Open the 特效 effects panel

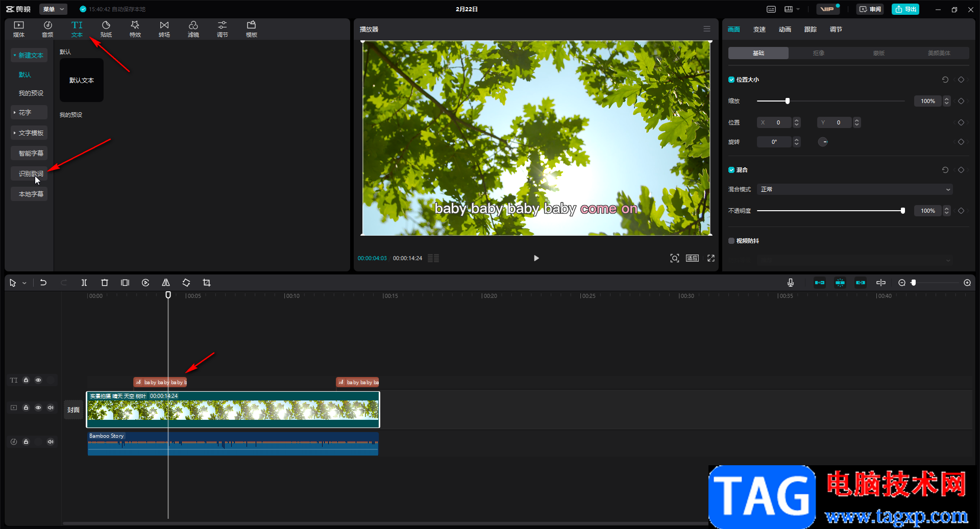click(135, 29)
